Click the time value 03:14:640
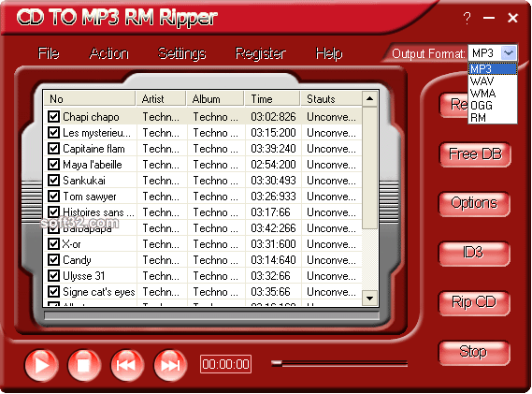This screenshot has height=394, width=532. tap(273, 260)
